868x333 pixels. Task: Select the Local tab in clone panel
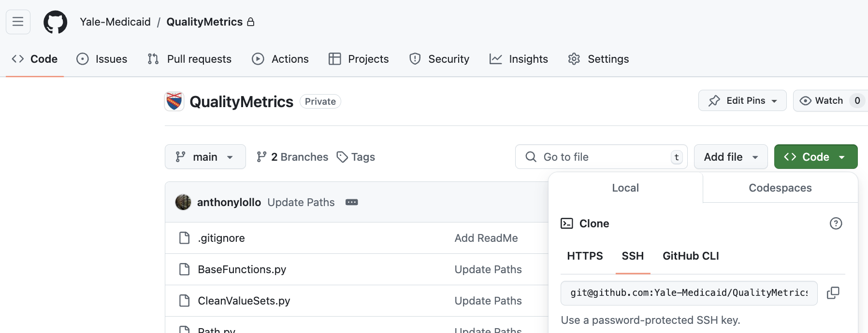pyautogui.click(x=625, y=188)
